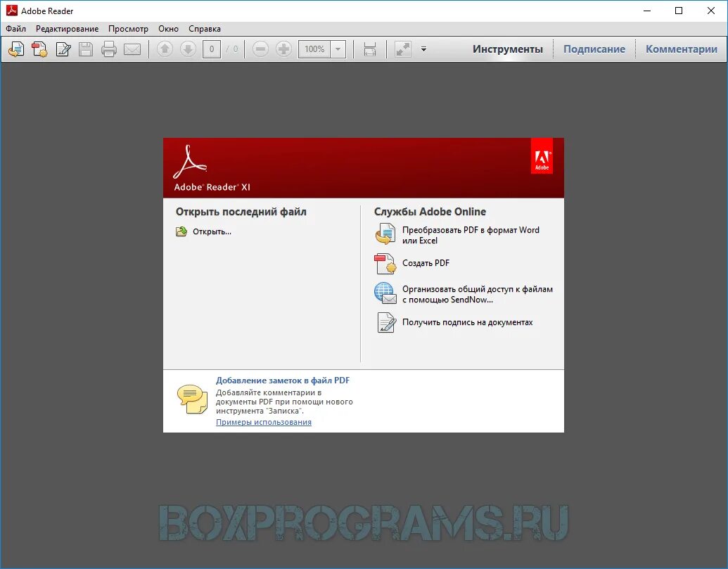
Task: Click Преобразовать PDF в формат Word link
Action: click(471, 236)
